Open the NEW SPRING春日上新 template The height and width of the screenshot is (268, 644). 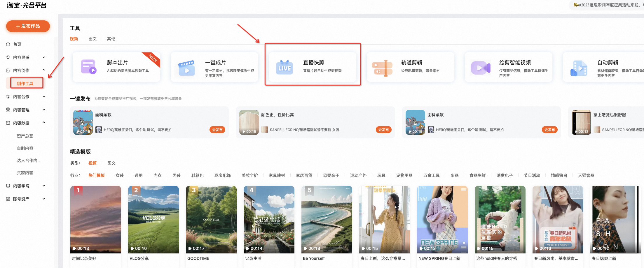[x=442, y=220]
